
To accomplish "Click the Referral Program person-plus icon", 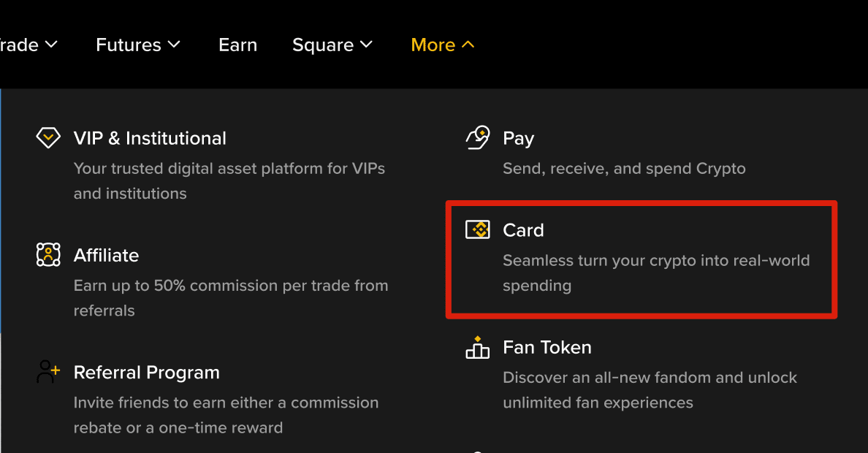I will click(x=48, y=371).
